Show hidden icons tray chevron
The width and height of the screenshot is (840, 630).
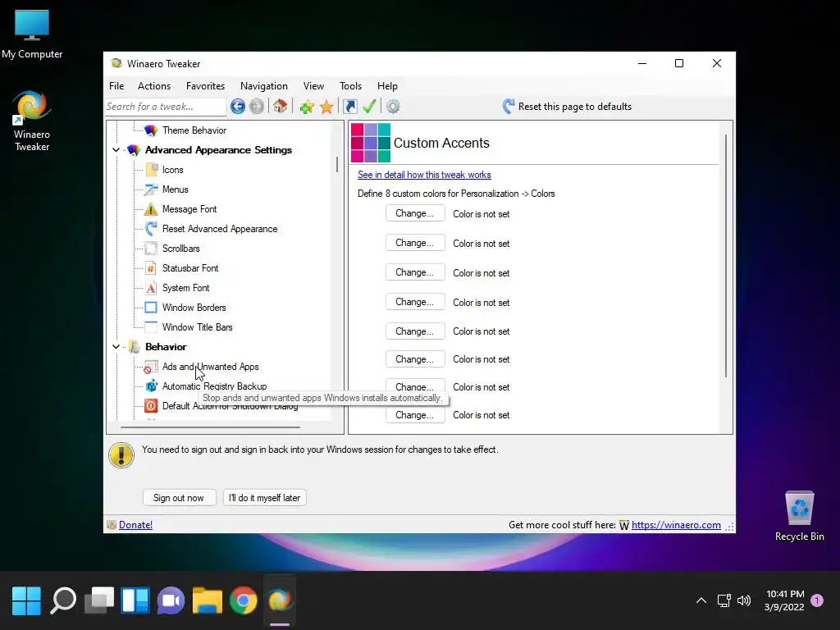(x=701, y=600)
